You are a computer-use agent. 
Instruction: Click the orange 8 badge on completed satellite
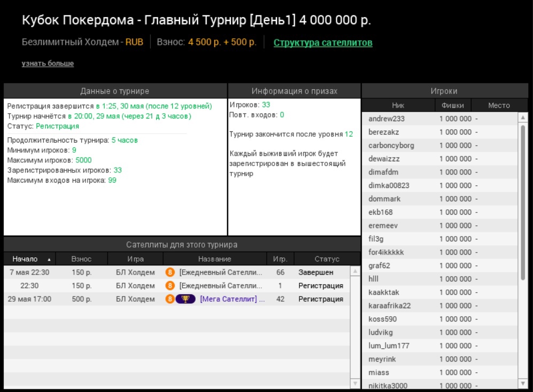pos(170,272)
